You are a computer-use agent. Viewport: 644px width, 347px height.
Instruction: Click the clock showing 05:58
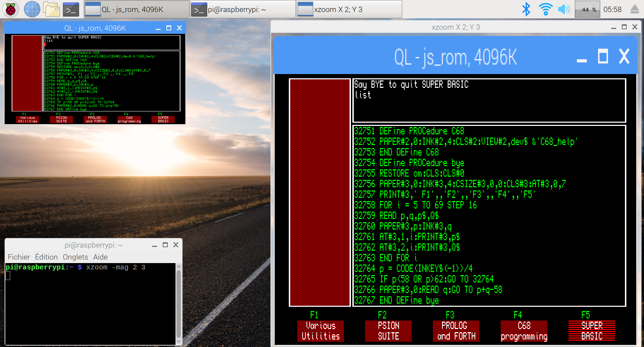613,10
